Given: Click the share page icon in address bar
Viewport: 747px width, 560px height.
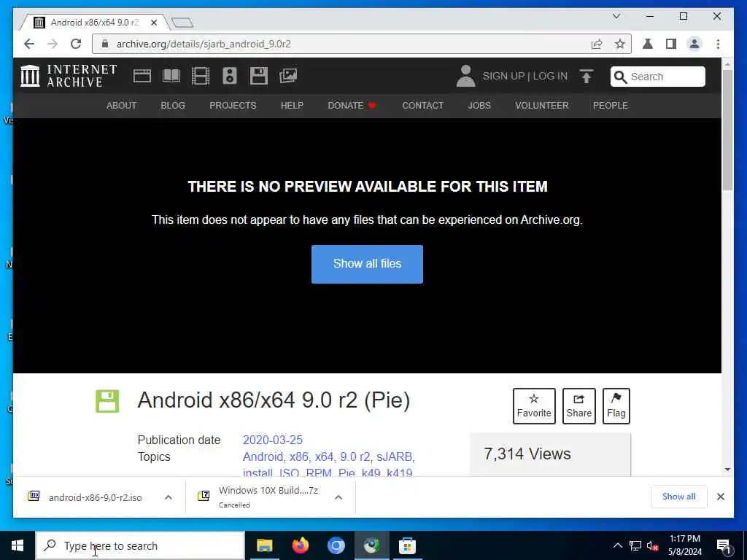Looking at the screenshot, I should coord(597,44).
